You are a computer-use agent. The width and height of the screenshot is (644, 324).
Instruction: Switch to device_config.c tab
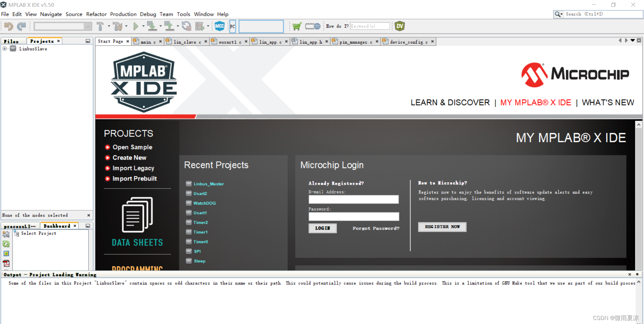(x=409, y=42)
